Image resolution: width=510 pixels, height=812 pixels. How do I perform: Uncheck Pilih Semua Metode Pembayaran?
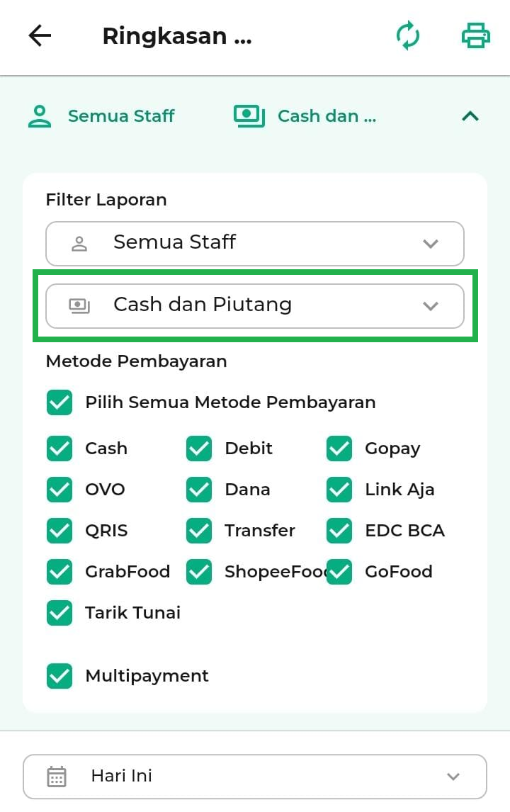click(59, 402)
